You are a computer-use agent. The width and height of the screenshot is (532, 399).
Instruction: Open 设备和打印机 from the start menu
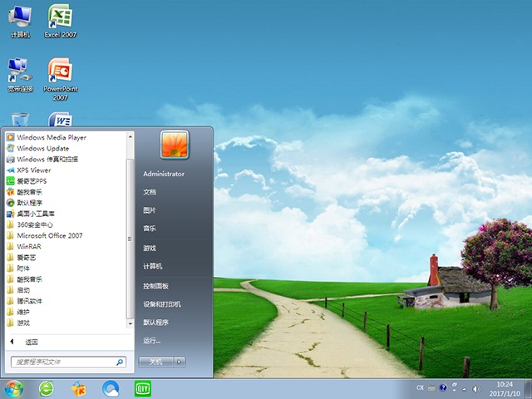point(162,304)
